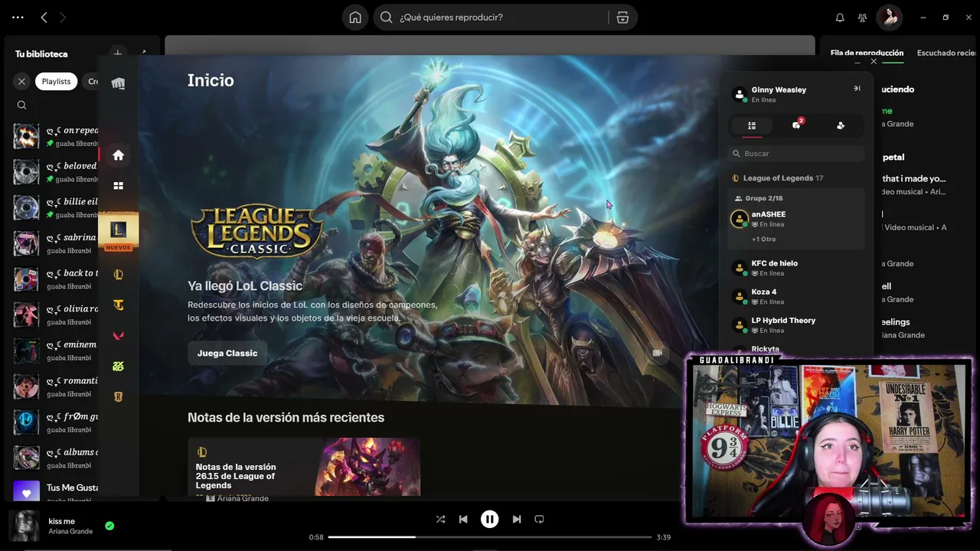
Task: Close the Riot Client window
Action: click(x=874, y=61)
